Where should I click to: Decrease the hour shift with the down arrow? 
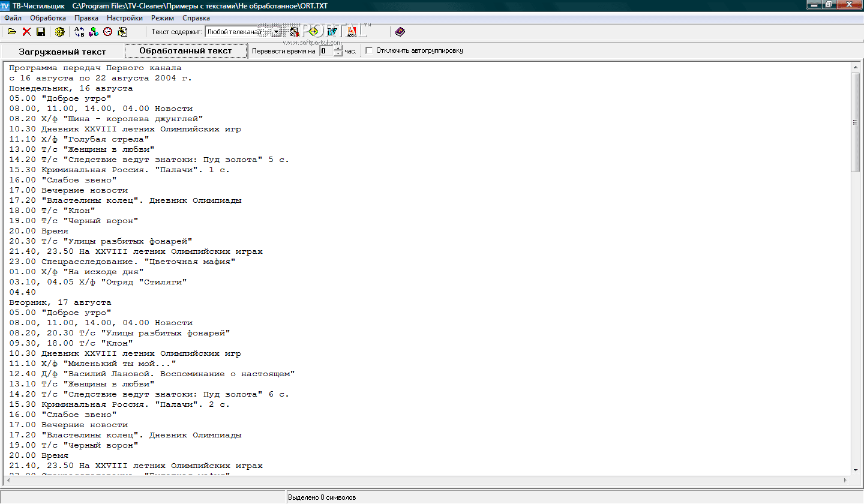(x=338, y=54)
